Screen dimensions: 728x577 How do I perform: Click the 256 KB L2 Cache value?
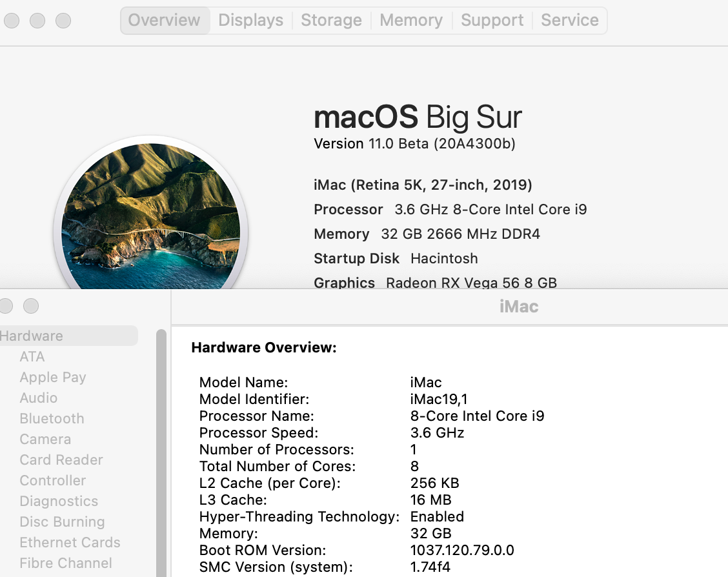[x=434, y=483]
